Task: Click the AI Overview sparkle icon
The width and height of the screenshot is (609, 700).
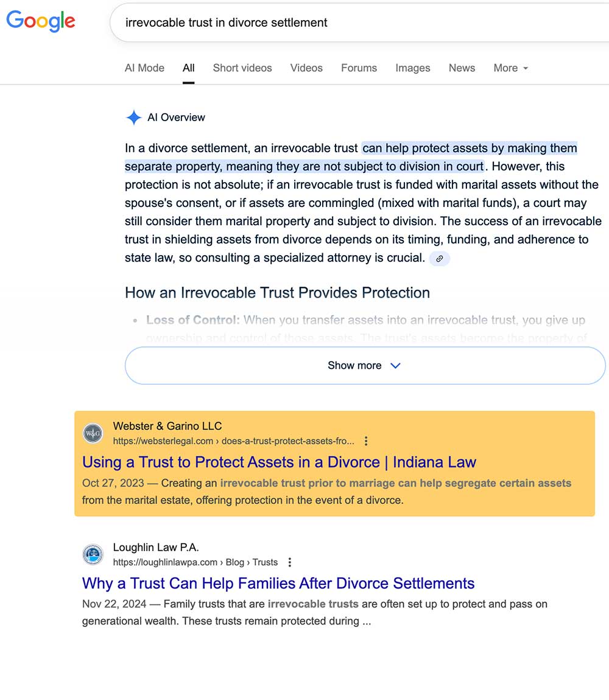Action: pos(133,117)
